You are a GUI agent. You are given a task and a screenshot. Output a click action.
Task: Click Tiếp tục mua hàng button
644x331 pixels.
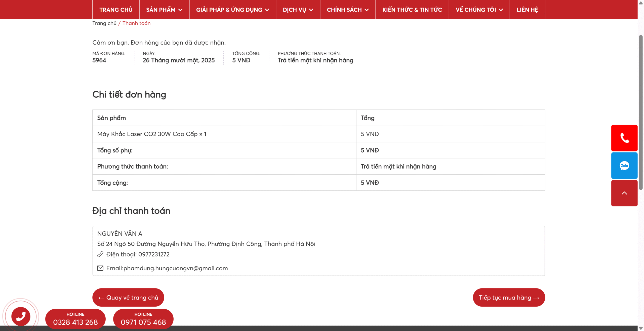(509, 297)
